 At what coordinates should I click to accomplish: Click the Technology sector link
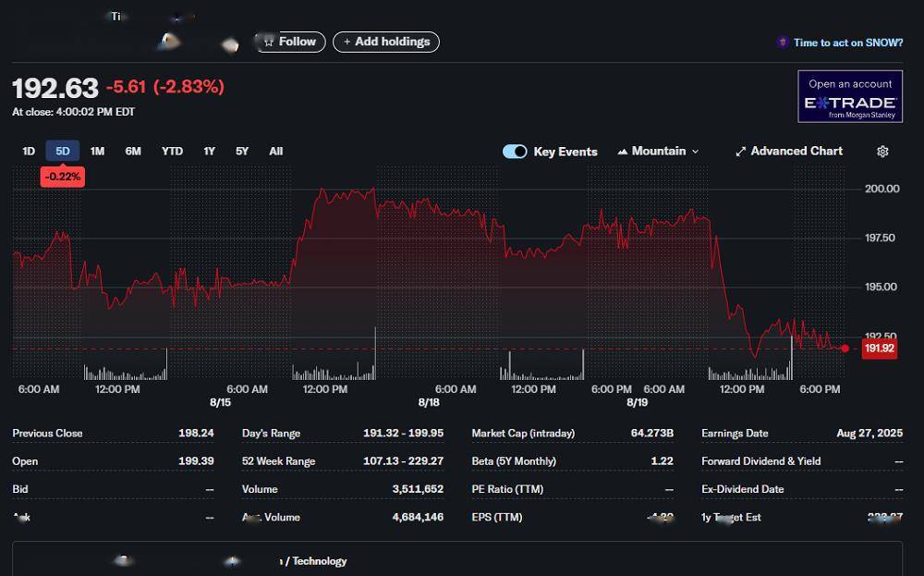tap(320, 561)
